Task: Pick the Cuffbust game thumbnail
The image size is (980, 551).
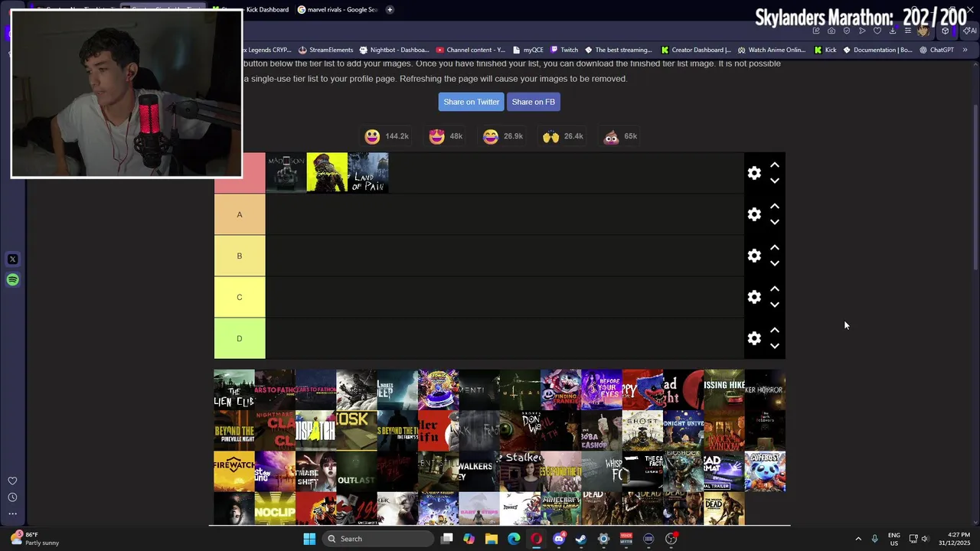Action: (765, 471)
